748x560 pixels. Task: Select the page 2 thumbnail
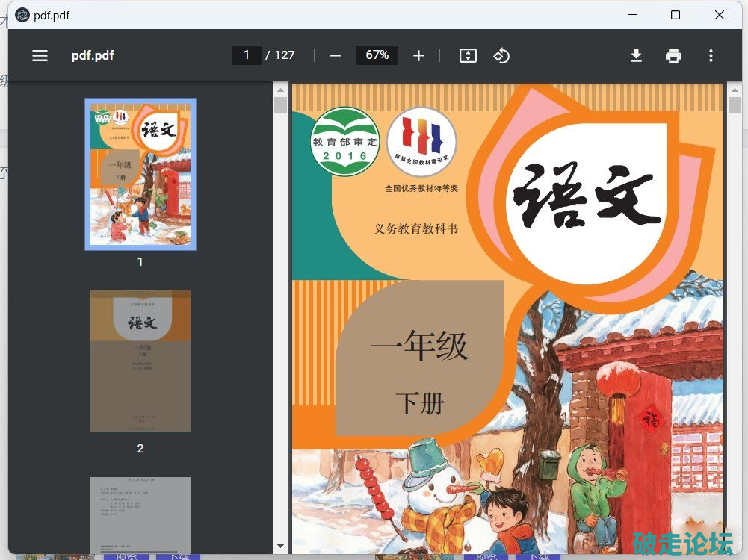point(140,361)
